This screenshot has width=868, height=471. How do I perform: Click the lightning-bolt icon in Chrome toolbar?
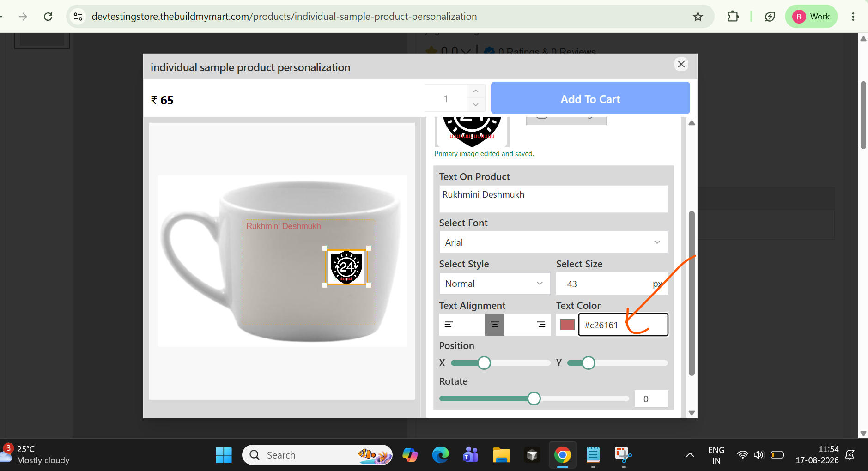click(770, 17)
